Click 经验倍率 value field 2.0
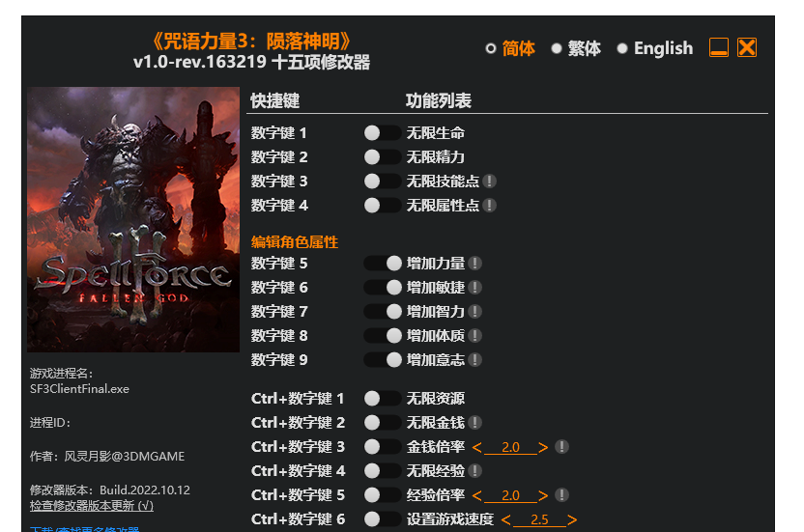Screen dimensions: 804x532 point(510,495)
